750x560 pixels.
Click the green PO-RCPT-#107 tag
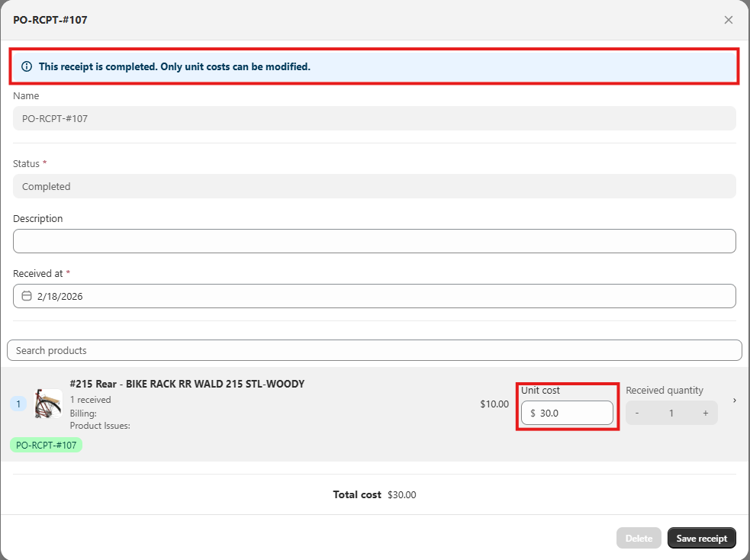pos(46,445)
